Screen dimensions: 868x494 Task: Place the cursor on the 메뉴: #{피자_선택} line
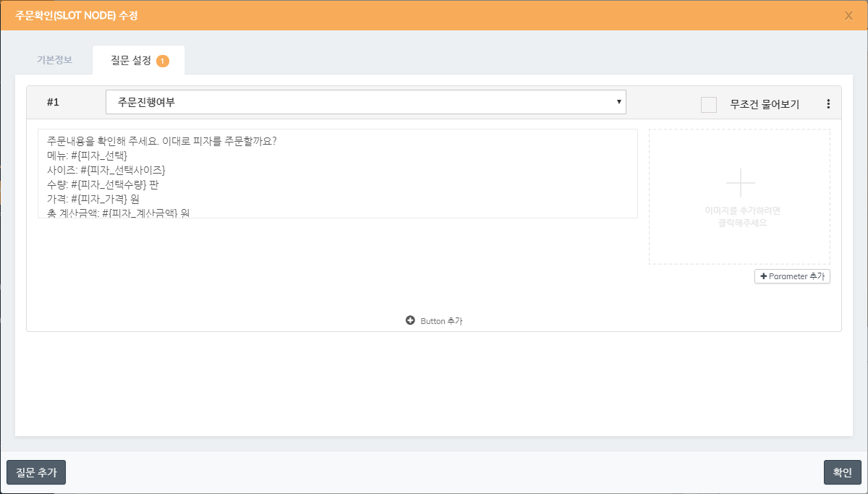click(x=87, y=156)
